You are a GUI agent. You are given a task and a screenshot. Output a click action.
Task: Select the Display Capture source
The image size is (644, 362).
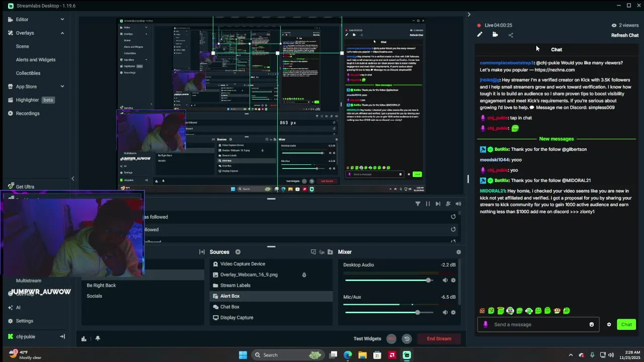click(x=271, y=317)
